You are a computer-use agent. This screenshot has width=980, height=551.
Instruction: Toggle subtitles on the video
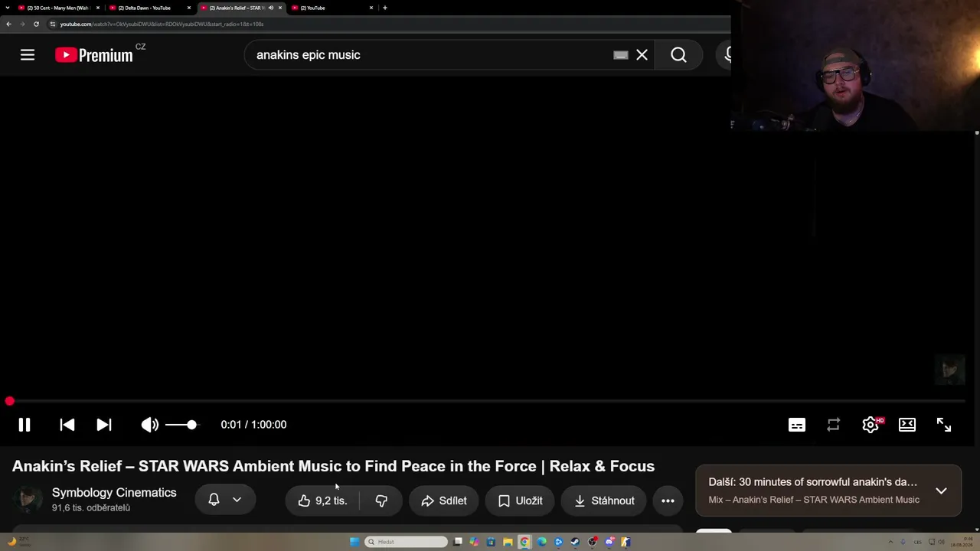pos(797,425)
